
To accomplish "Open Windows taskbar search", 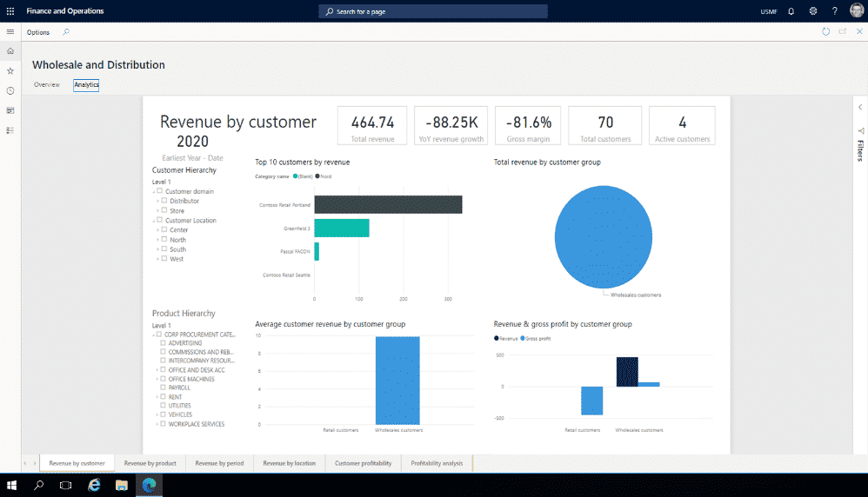I will point(39,486).
